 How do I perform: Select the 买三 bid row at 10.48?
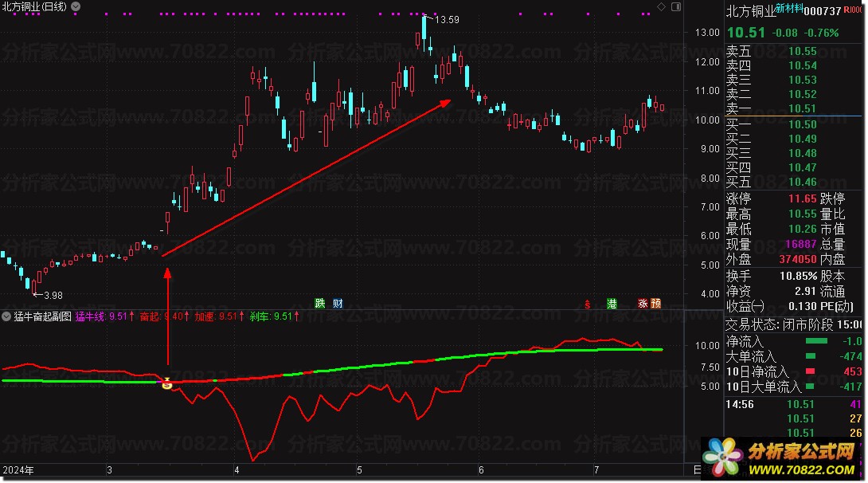tap(794, 154)
